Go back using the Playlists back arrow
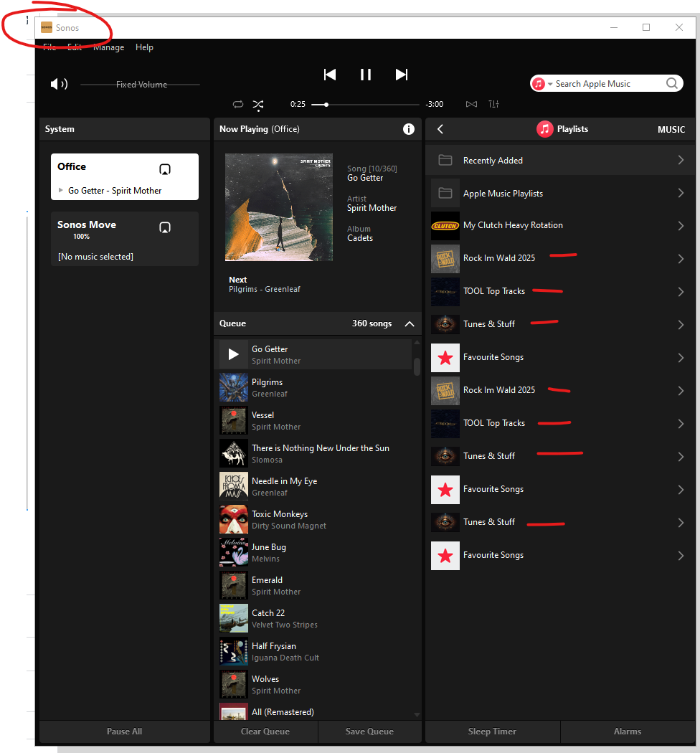Viewport: 700px width, 753px height. coord(440,129)
